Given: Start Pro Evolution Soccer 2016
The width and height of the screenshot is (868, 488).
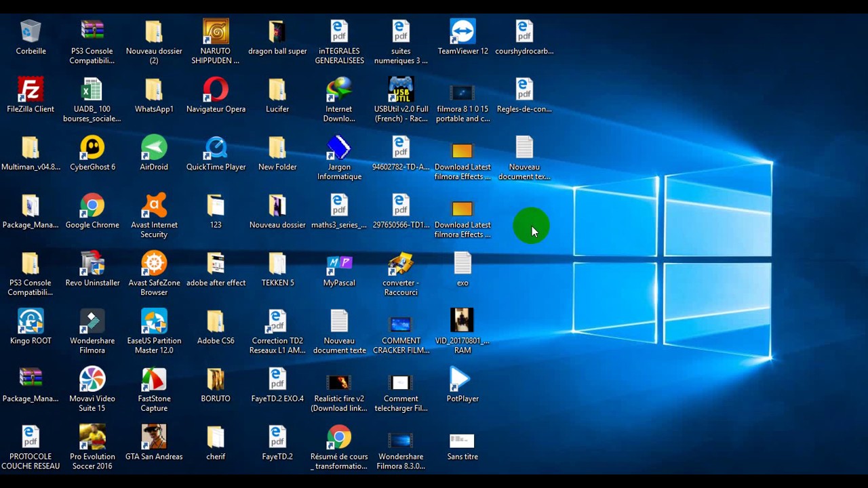Looking at the screenshot, I should (x=92, y=437).
